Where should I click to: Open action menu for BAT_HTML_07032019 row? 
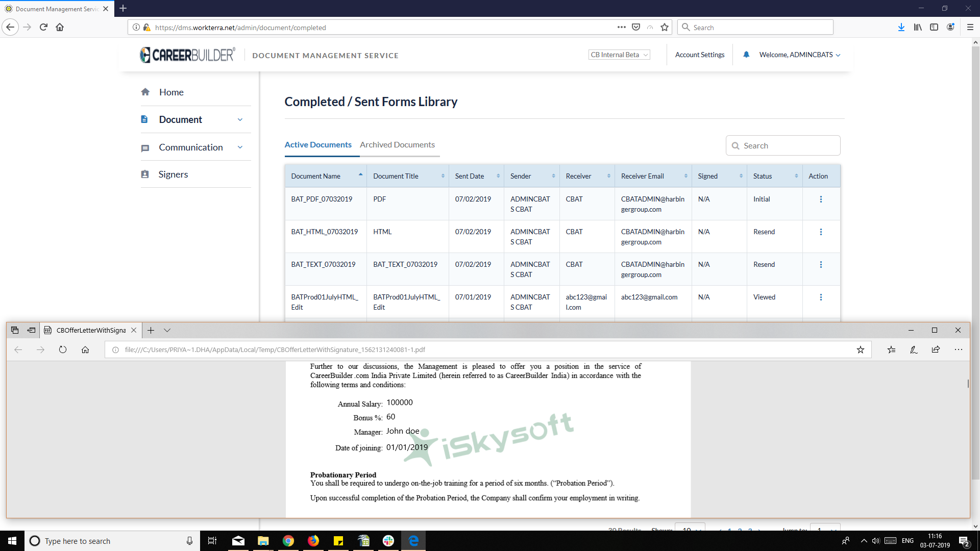[x=821, y=232]
